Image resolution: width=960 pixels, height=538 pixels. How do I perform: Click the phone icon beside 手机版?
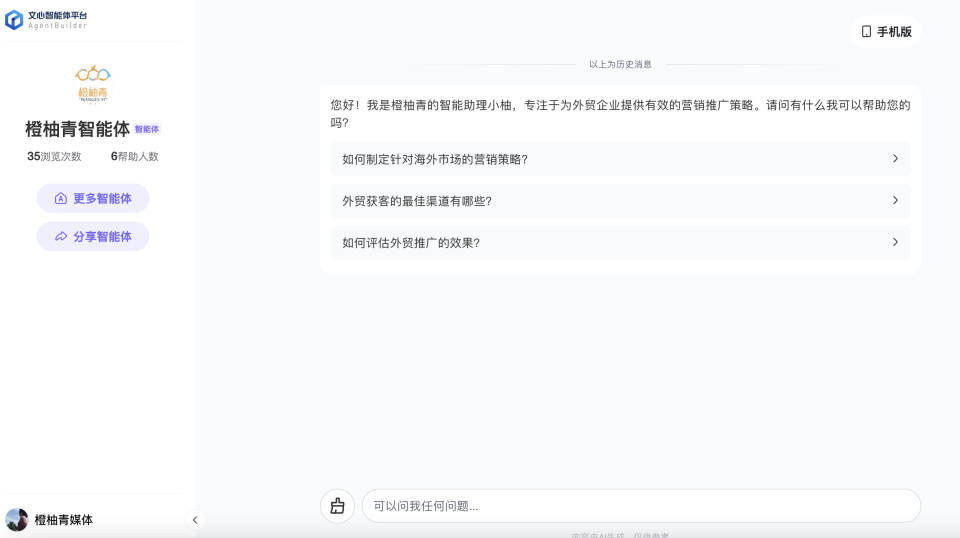866,32
